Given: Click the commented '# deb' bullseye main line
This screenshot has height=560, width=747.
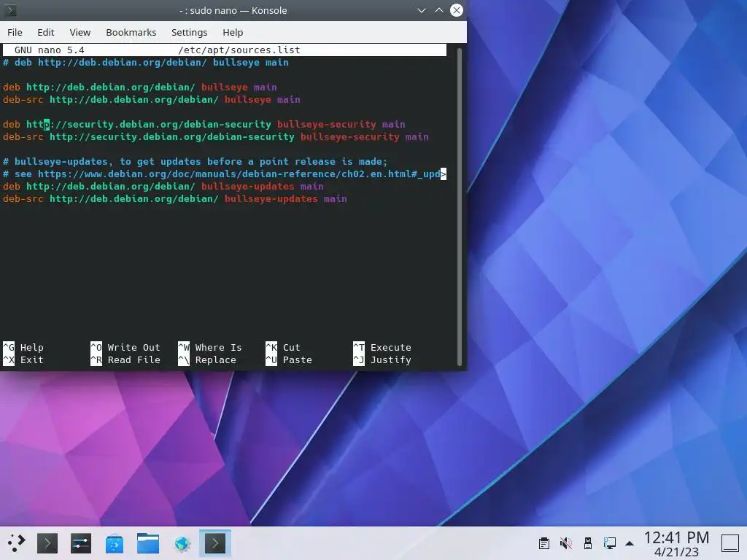Looking at the screenshot, I should pyautogui.click(x=146, y=63).
